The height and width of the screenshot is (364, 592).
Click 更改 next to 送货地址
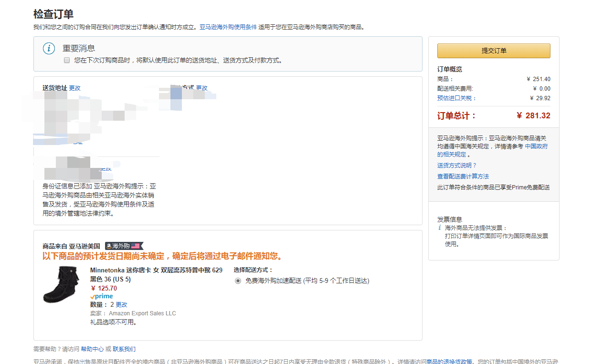[75, 88]
